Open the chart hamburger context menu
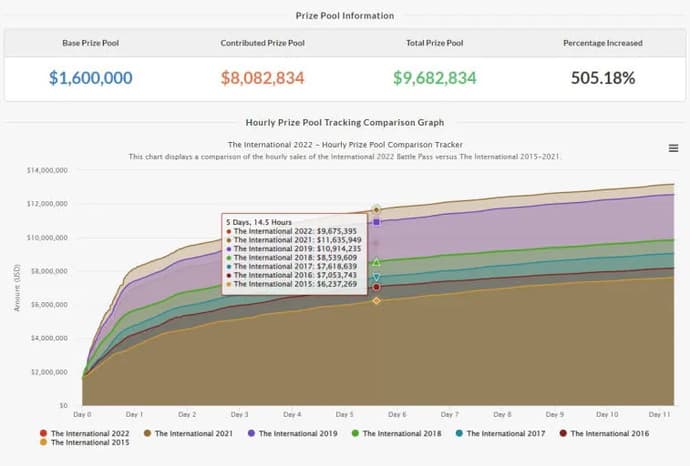Image resolution: width=690 pixels, height=466 pixels. (673, 148)
